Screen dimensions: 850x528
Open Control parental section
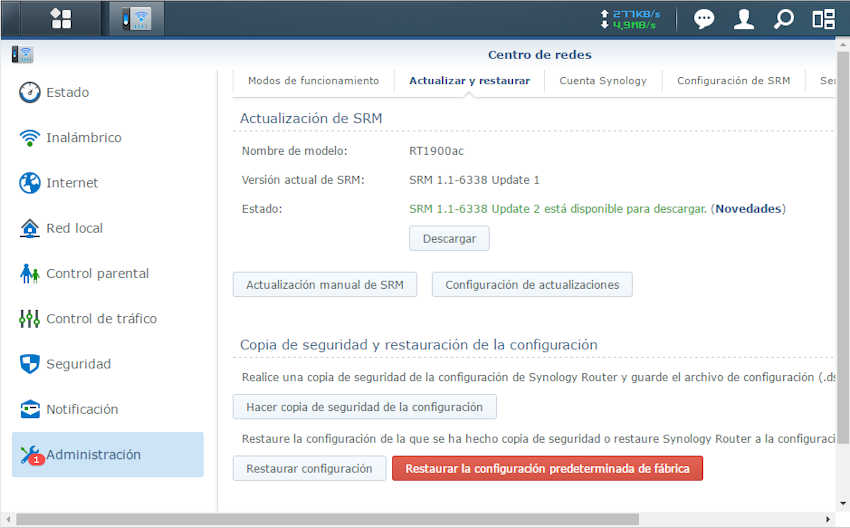107,274
